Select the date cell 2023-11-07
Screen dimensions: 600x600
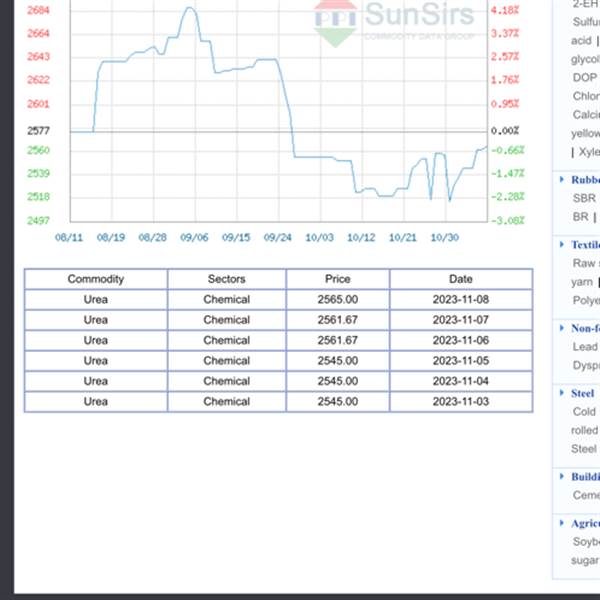[x=461, y=320]
